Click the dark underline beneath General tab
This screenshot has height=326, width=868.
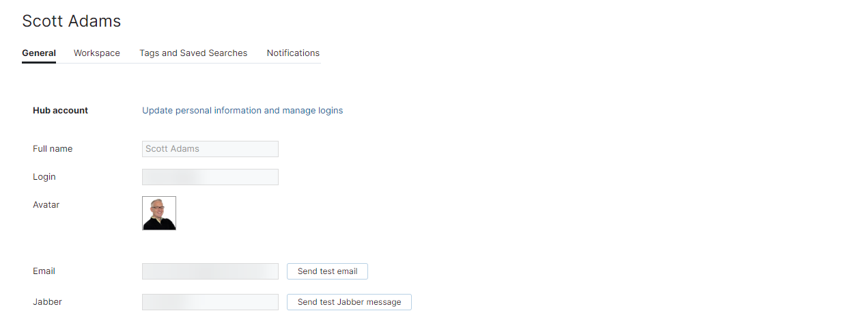click(x=39, y=62)
